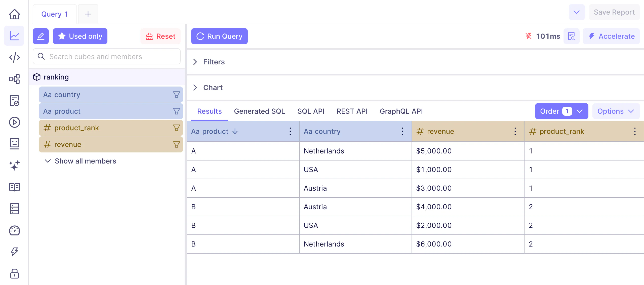The height and width of the screenshot is (285, 644).
Task: Click the Reset button
Action: (x=160, y=36)
